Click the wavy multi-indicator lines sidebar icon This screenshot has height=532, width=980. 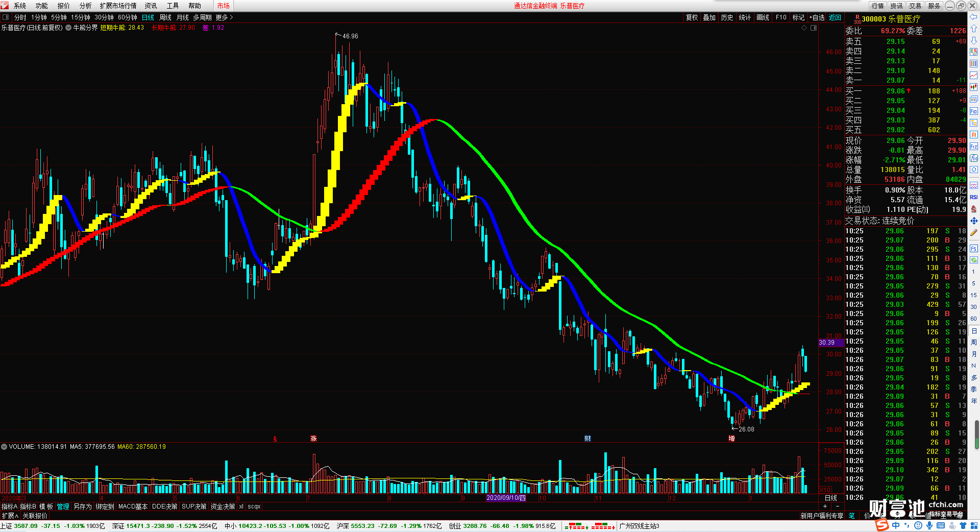[973, 185]
